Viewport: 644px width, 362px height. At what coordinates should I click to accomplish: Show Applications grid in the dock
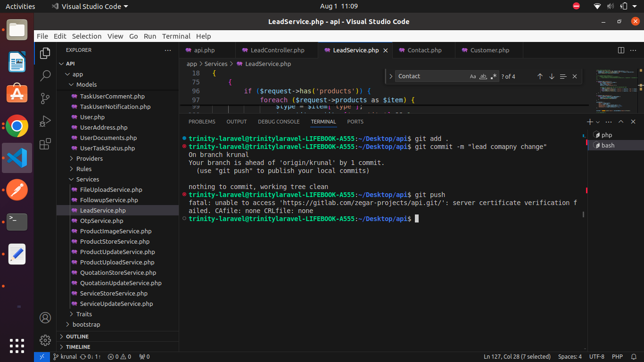click(17, 346)
